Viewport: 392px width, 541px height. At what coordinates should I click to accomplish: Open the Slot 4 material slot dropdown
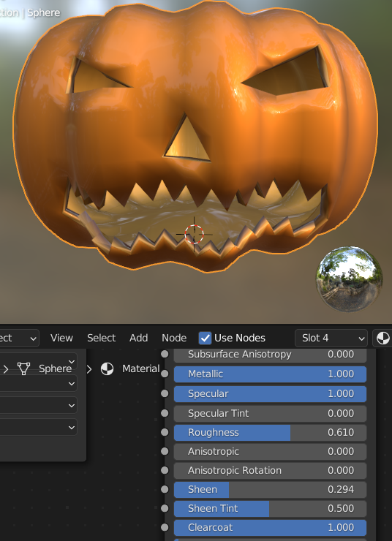[331, 338]
